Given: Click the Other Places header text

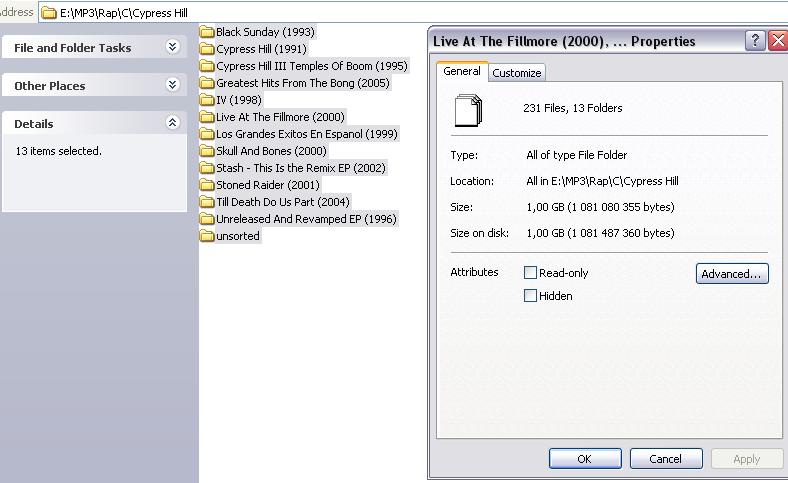Looking at the screenshot, I should pyautogui.click(x=50, y=86).
